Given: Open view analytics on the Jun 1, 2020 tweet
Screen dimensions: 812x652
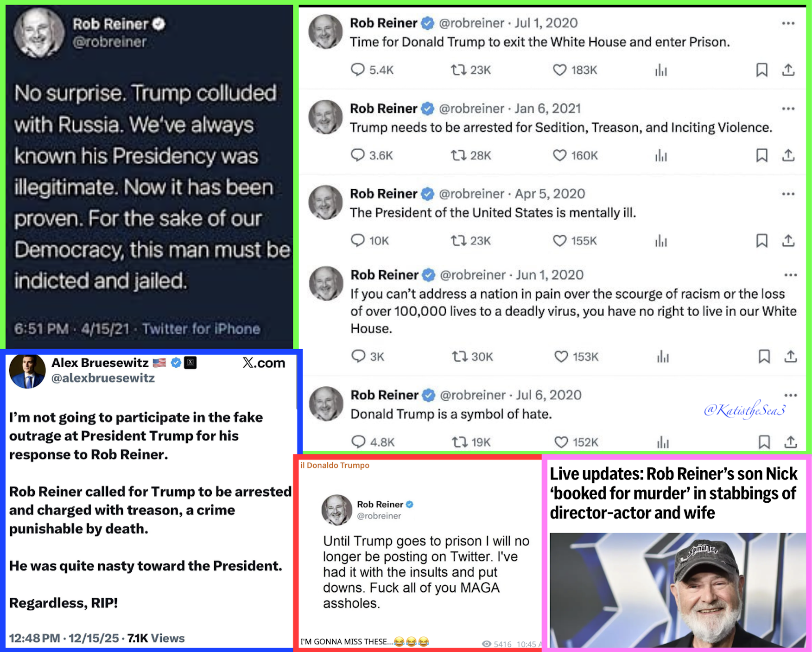Looking at the screenshot, I should 663,357.
